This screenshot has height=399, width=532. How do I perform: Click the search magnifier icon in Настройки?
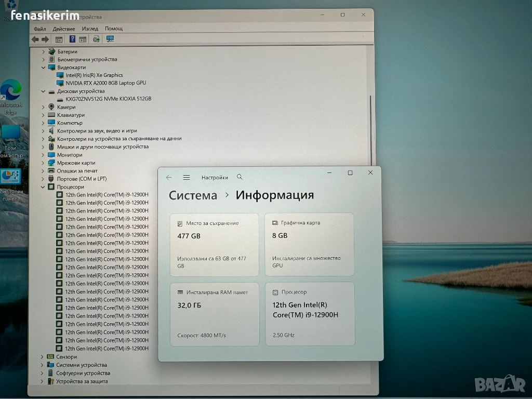(x=240, y=177)
